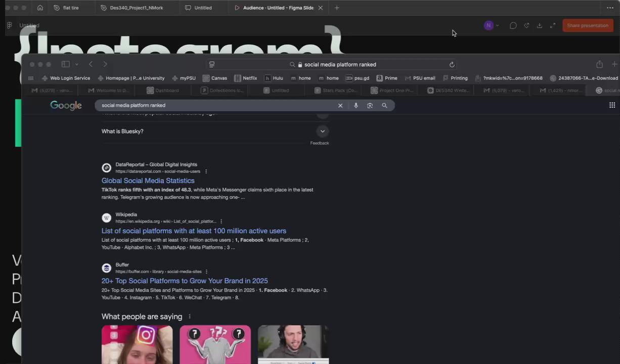Open the man with headphones video thumbnail
This screenshot has height=364, width=620.
pos(293,344)
